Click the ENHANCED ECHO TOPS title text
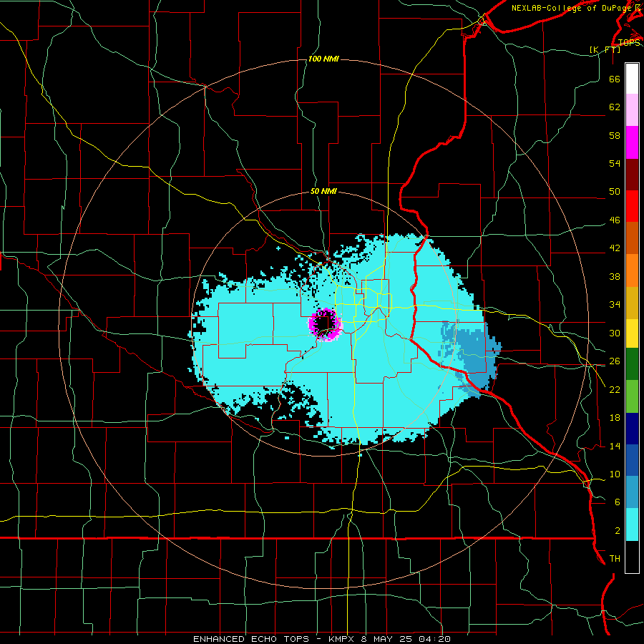 click(x=251, y=639)
